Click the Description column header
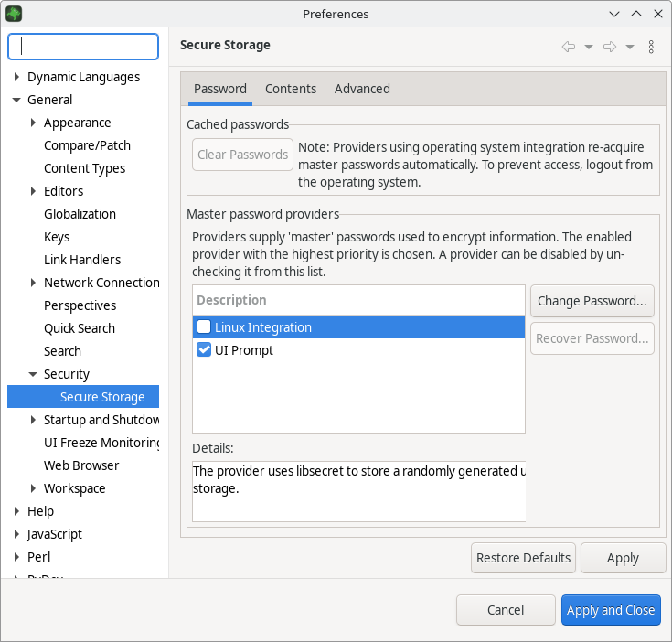Viewport: 672px width, 642px height. (358, 300)
